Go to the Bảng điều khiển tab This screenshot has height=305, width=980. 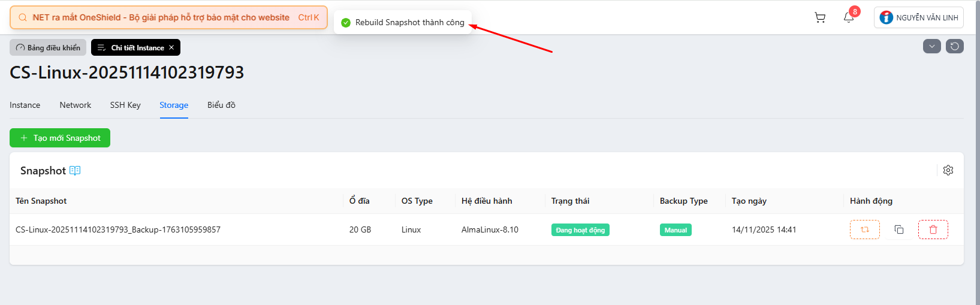(x=48, y=47)
